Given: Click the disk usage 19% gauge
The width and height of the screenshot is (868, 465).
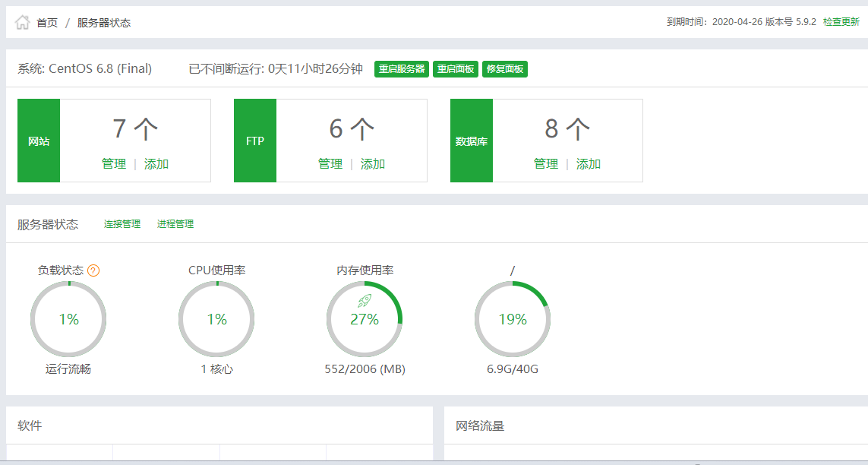Looking at the screenshot, I should 513,319.
